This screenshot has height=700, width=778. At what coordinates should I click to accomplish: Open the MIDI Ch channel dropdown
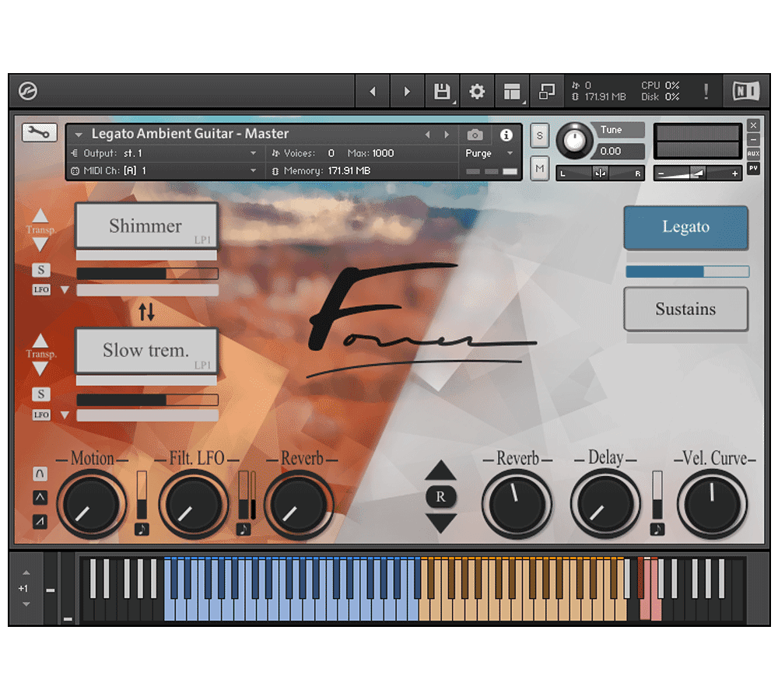click(x=253, y=170)
